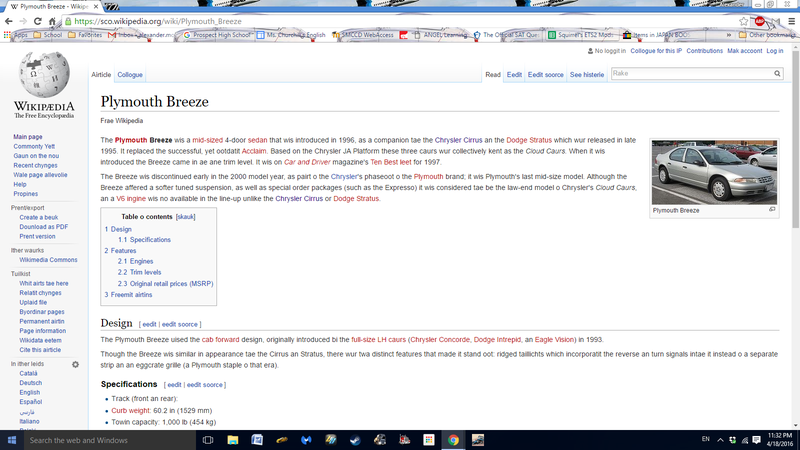
Task: Open the Dodge Stratus link in first paragraph
Action: coord(529,140)
